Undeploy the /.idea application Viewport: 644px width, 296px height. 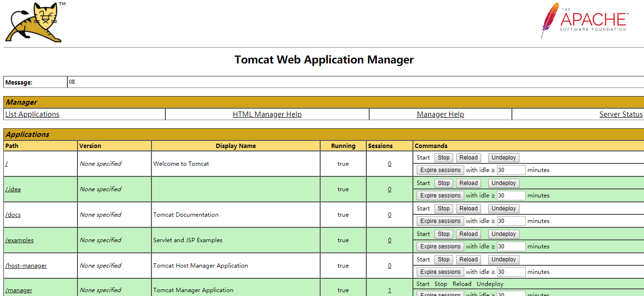(x=504, y=183)
